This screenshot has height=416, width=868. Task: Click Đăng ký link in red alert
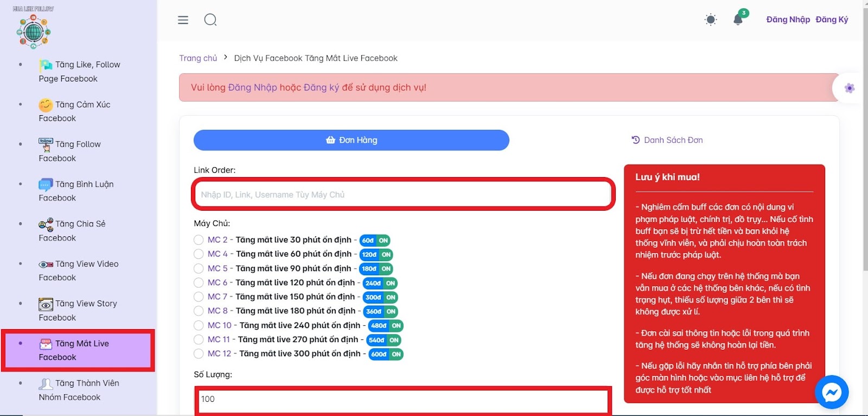click(x=322, y=87)
